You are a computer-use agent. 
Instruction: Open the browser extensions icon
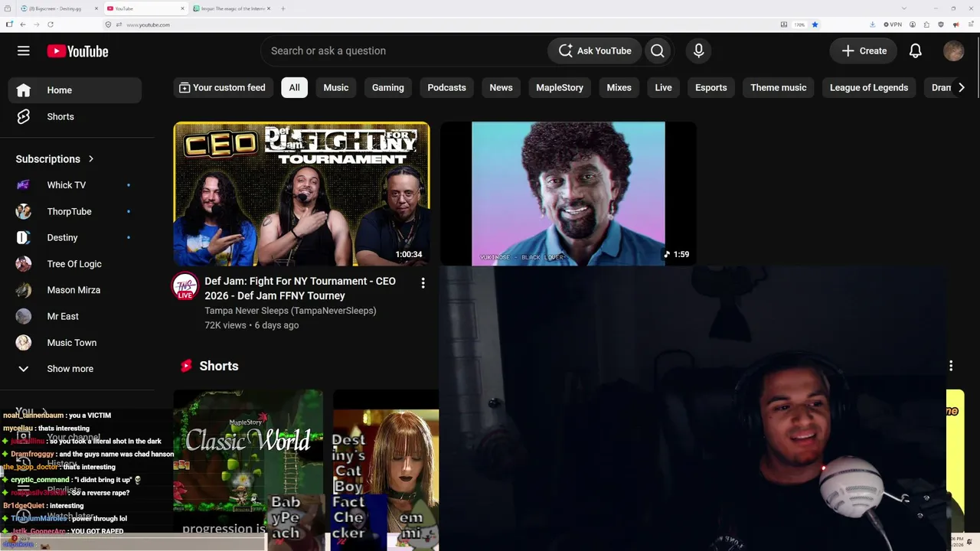click(x=927, y=24)
